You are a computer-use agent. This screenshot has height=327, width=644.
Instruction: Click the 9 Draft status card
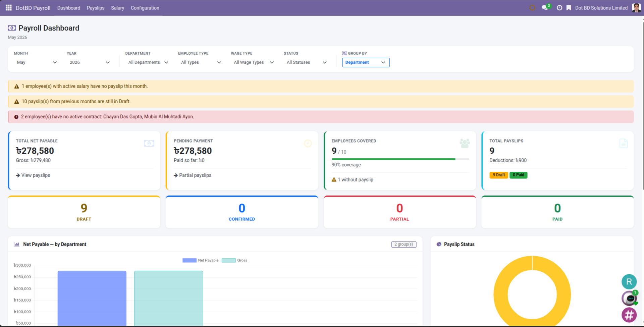tap(84, 212)
